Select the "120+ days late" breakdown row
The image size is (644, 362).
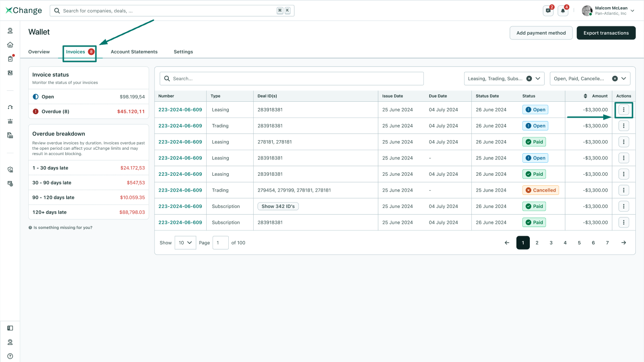point(89,212)
